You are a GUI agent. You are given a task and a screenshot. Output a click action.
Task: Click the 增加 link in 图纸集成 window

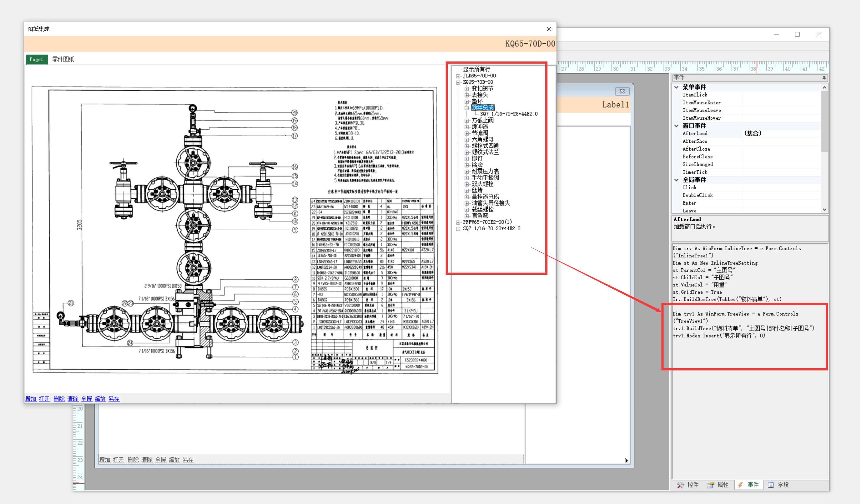pyautogui.click(x=31, y=399)
